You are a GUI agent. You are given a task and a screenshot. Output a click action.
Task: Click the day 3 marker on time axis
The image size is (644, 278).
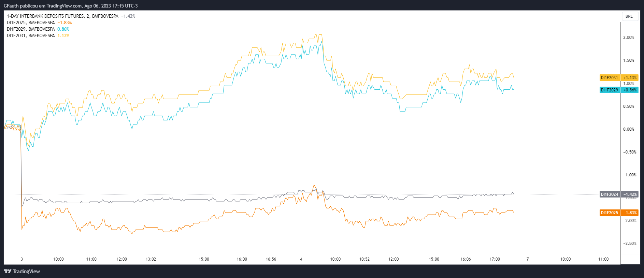22,259
